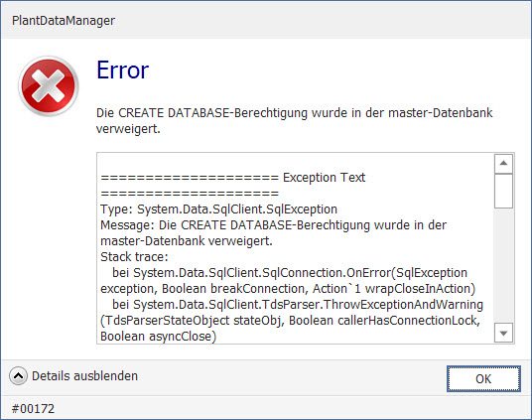
Task: Click the 'Details ausblenden' label
Action: point(84,376)
